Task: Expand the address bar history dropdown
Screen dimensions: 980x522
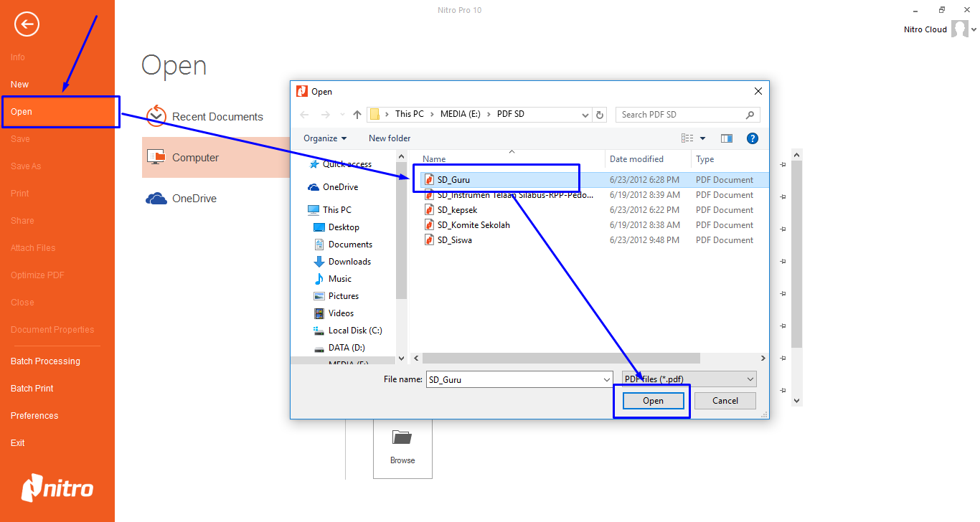Action: pyautogui.click(x=585, y=115)
